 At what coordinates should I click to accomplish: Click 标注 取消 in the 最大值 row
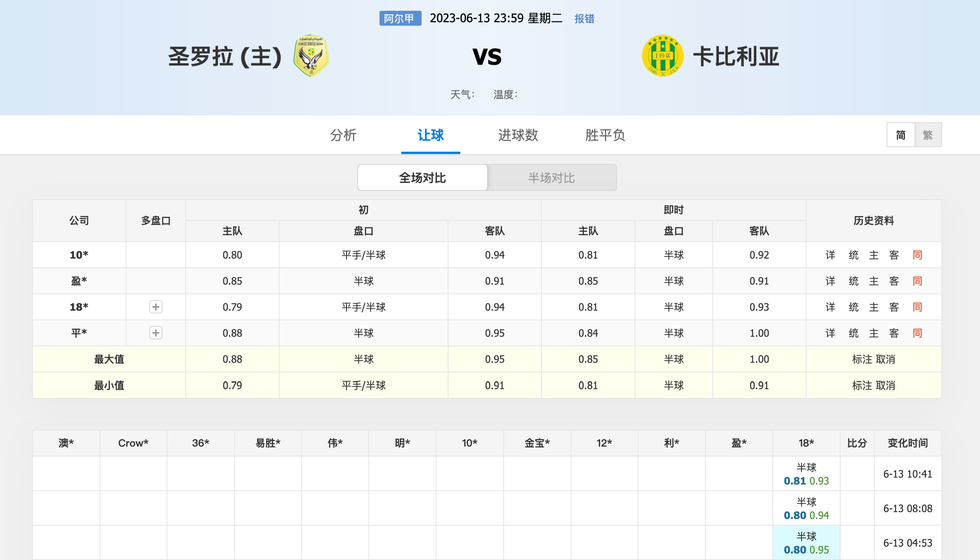(874, 359)
